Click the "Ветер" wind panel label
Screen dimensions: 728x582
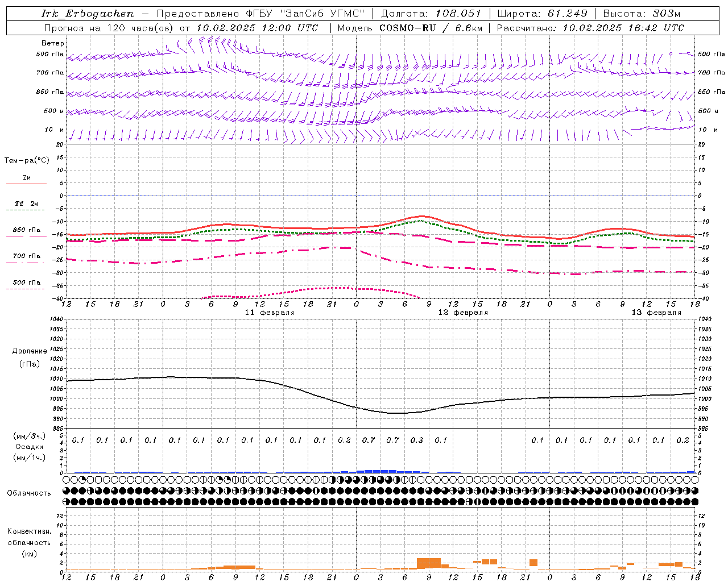[53, 43]
